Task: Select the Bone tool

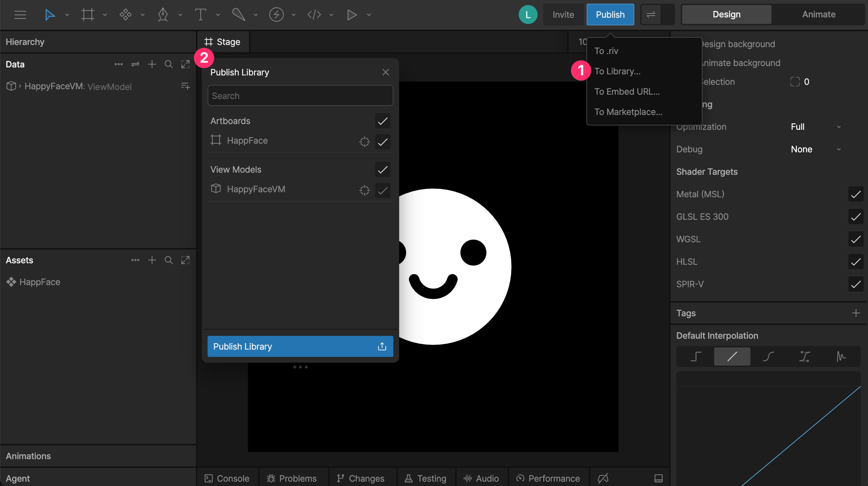Action: (x=238, y=15)
